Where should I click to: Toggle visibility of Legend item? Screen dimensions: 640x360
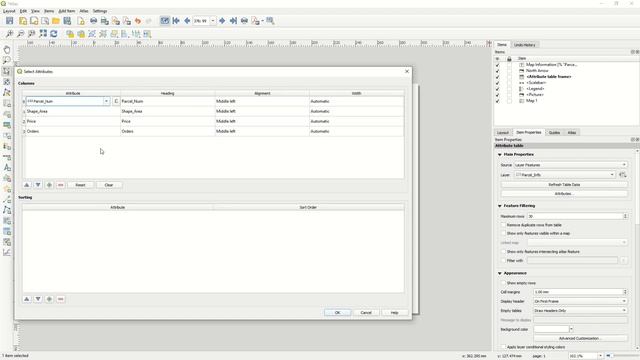[497, 89]
